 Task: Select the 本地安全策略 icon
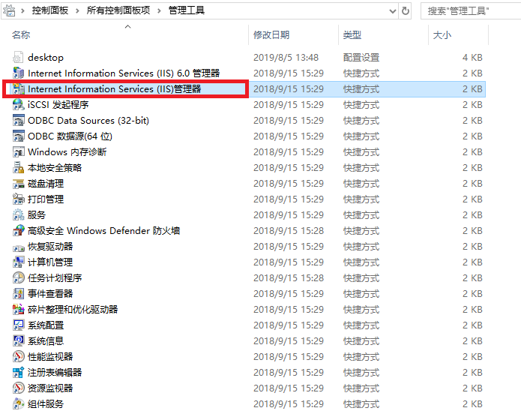[x=18, y=167]
